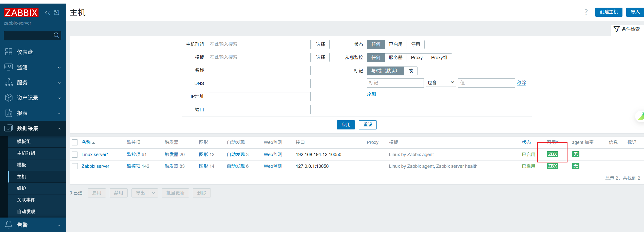Set 状态 filter to 已启用
Viewport: 644px width, 232px height.
396,44
